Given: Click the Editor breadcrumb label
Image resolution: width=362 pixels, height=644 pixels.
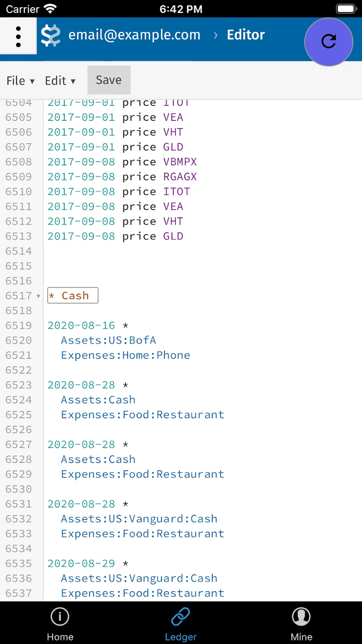Looking at the screenshot, I should [246, 35].
